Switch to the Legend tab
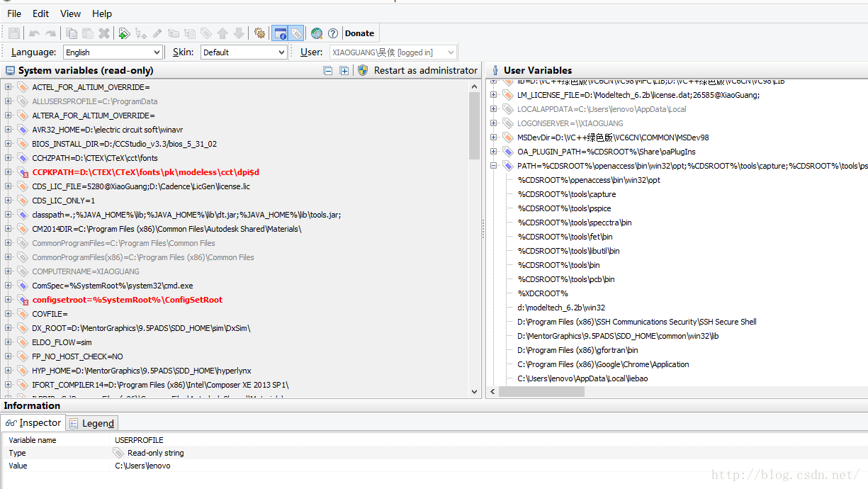Viewport: 868px width, 489px height. 92,423
